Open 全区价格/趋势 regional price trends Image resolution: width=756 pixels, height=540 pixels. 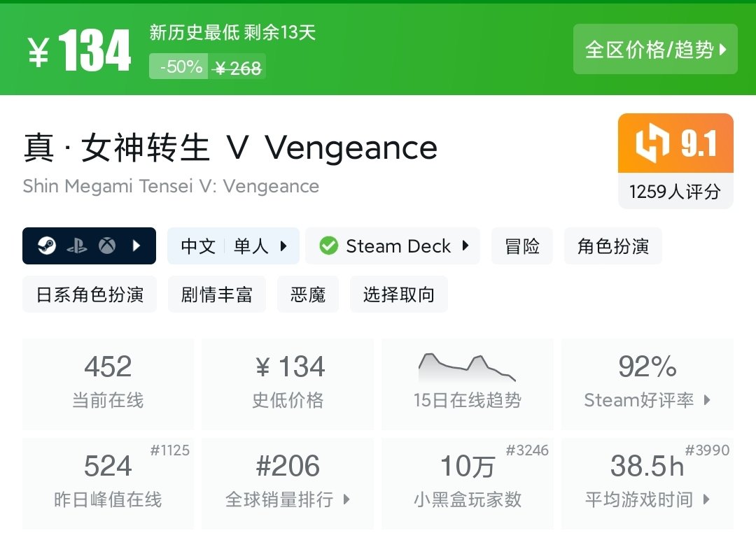(655, 50)
